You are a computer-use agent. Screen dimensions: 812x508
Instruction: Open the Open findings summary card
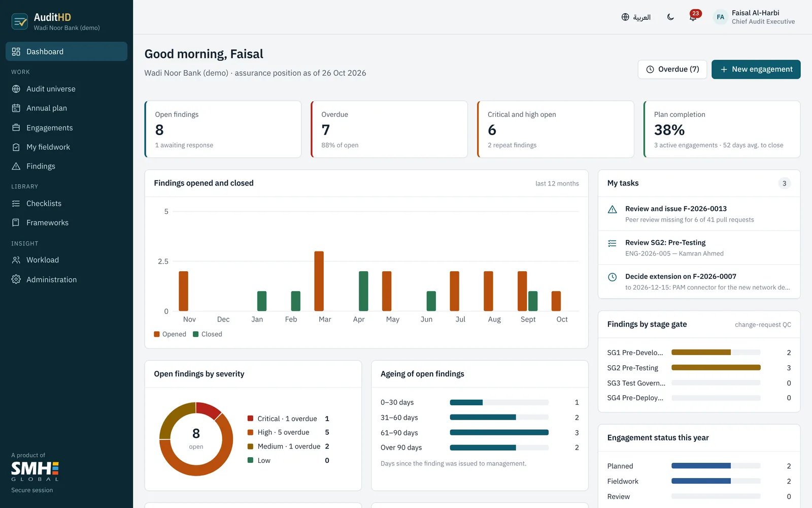point(223,129)
